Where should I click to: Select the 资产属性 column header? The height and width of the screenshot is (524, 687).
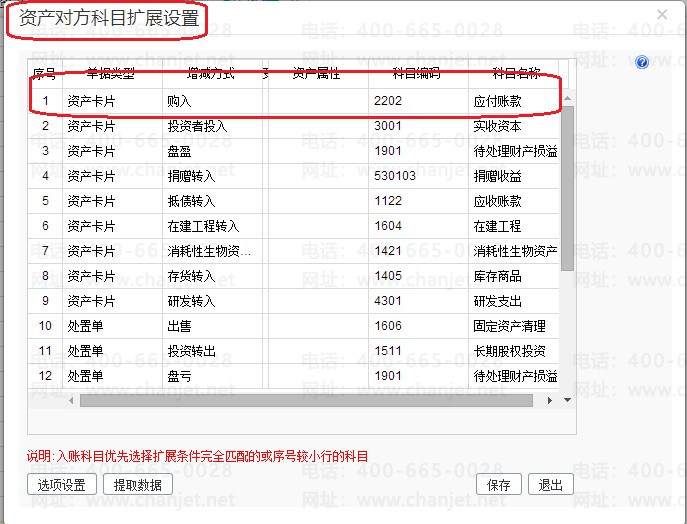[x=318, y=74]
